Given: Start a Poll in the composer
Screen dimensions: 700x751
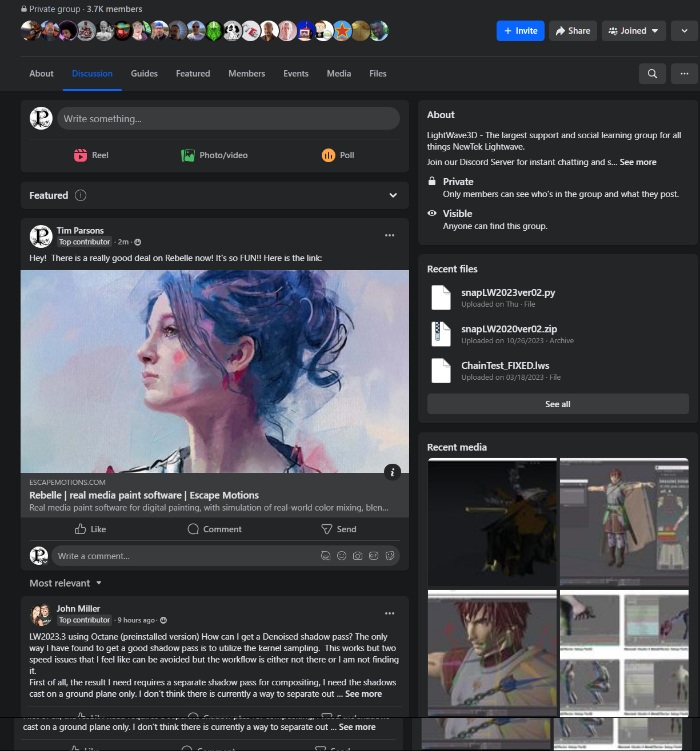Looking at the screenshot, I should [x=338, y=155].
